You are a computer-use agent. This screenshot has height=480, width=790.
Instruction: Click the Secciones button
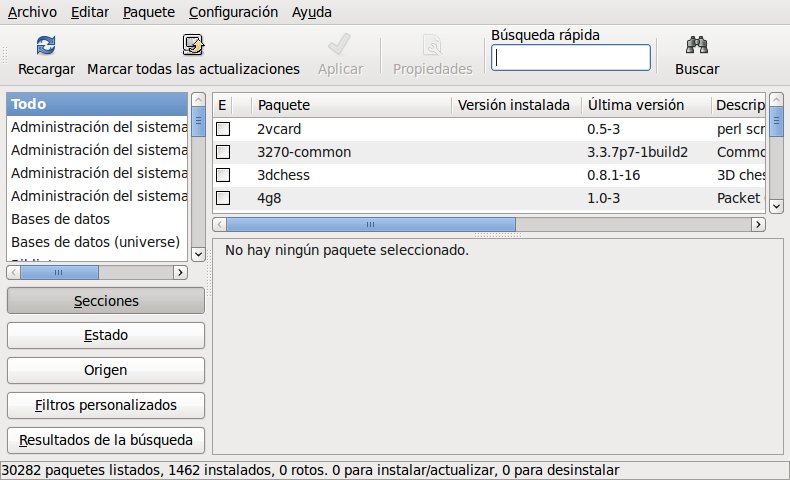point(106,301)
